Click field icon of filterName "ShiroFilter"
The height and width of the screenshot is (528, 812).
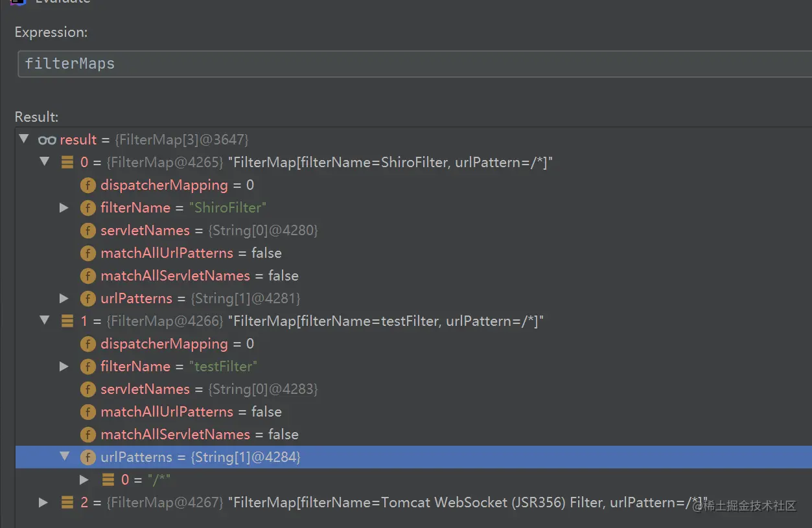[x=88, y=208]
